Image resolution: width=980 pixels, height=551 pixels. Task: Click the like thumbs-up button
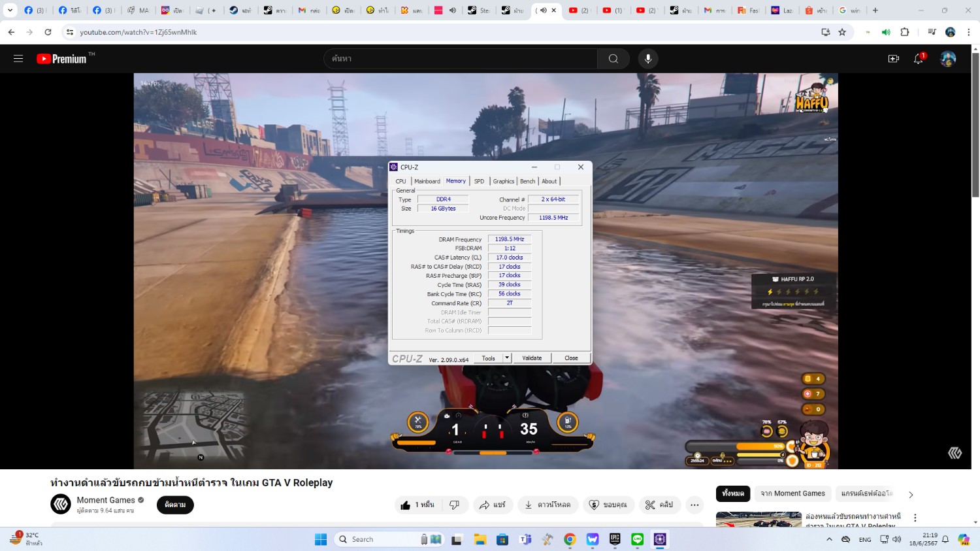point(418,505)
